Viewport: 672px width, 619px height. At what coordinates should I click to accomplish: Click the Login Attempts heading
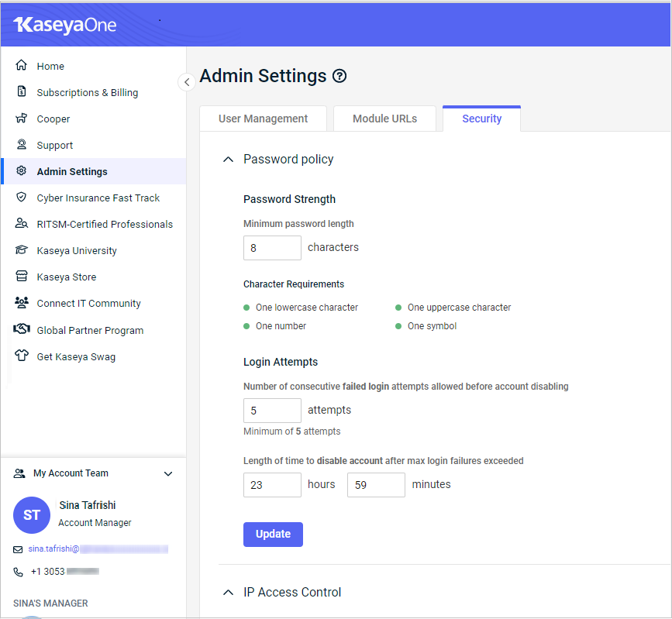[x=281, y=362]
